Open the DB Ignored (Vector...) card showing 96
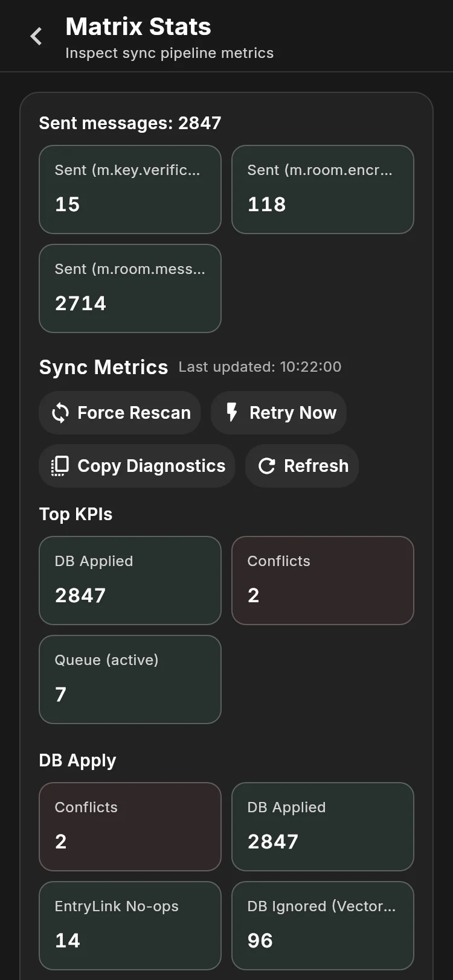Screen dimensions: 453x980 click(323, 926)
